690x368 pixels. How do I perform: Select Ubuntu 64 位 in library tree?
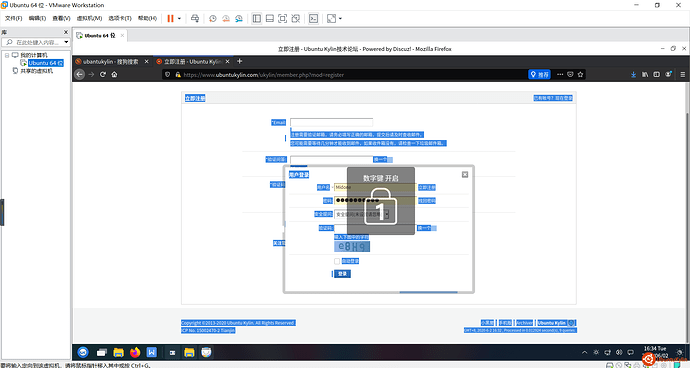point(46,63)
